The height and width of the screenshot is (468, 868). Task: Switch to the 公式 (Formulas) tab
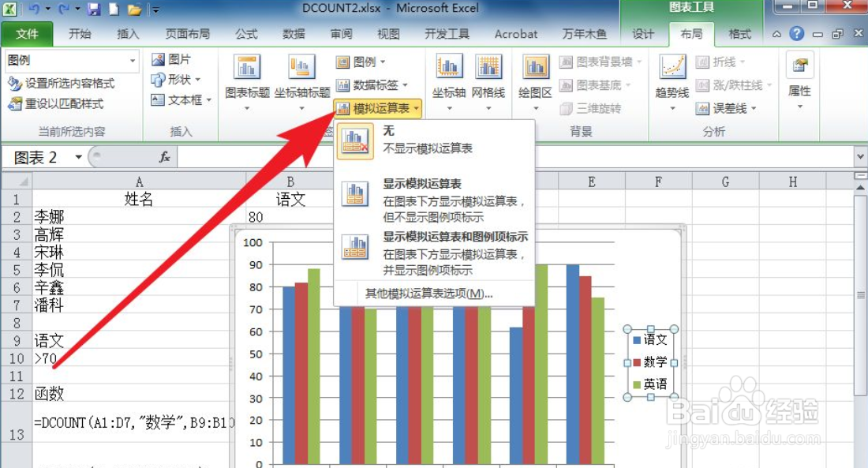coord(246,35)
